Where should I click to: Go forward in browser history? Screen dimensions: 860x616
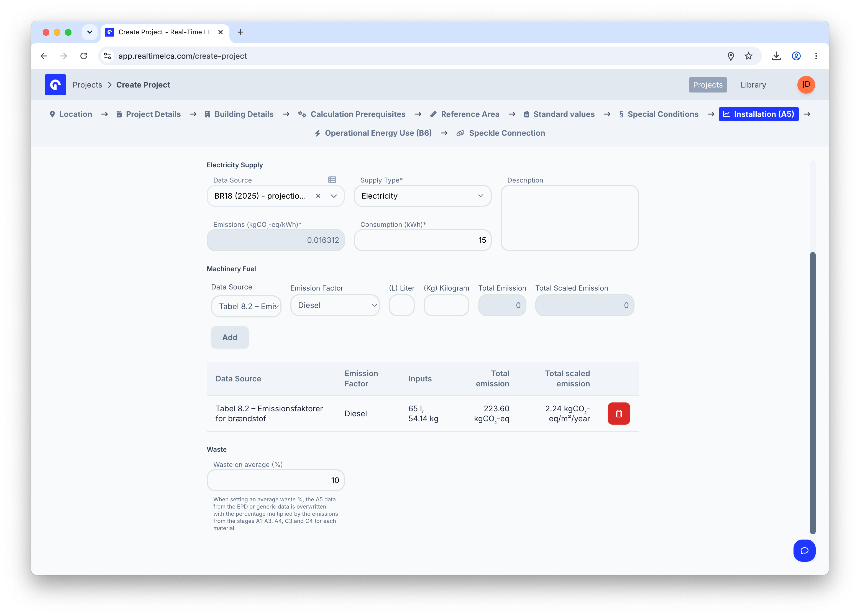tap(64, 56)
